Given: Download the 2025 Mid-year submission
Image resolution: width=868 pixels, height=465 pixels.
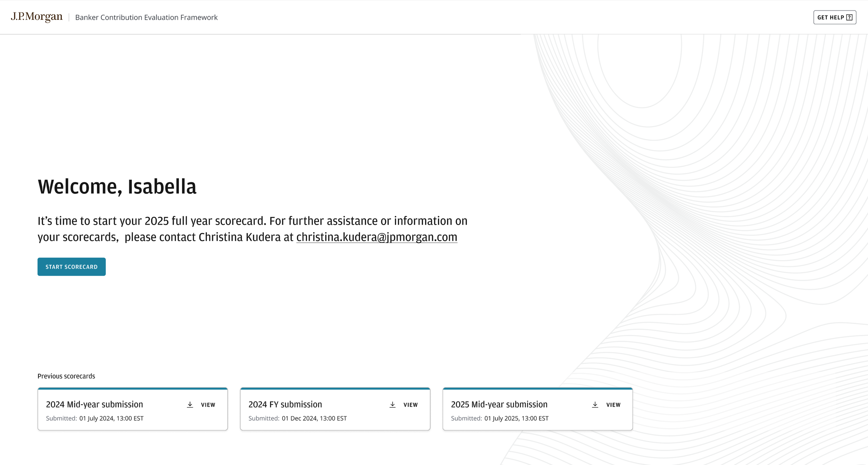Looking at the screenshot, I should point(595,405).
